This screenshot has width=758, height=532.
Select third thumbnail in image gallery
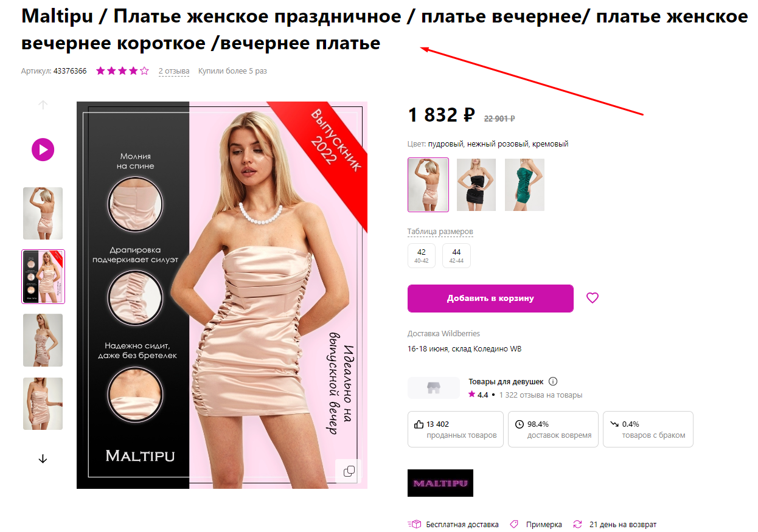coord(43,340)
